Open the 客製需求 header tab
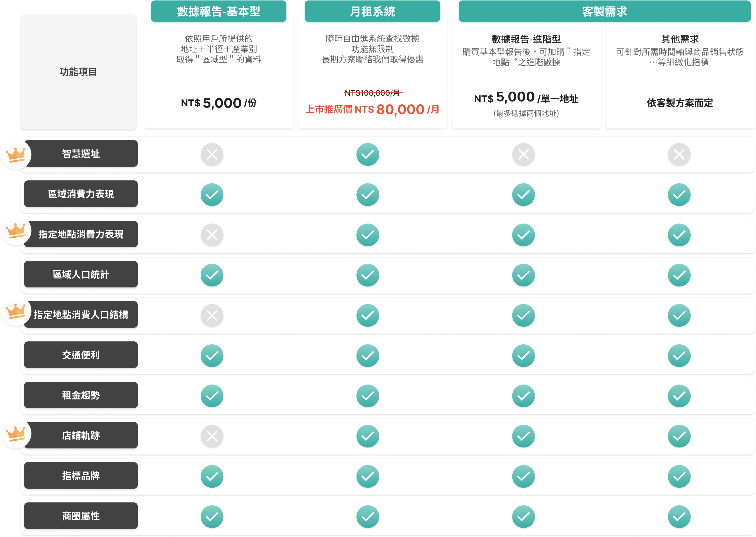The height and width of the screenshot is (537, 756). click(604, 12)
